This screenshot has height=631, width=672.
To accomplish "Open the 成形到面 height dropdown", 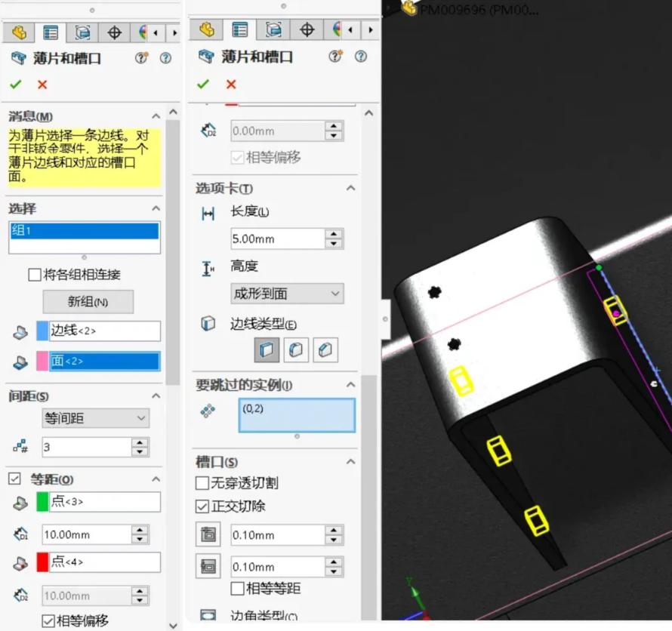I will (287, 294).
